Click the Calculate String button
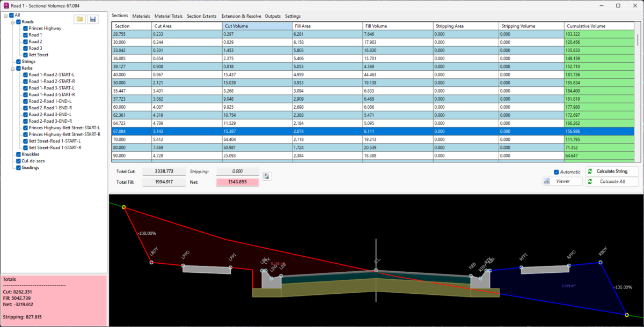 pyautogui.click(x=612, y=172)
